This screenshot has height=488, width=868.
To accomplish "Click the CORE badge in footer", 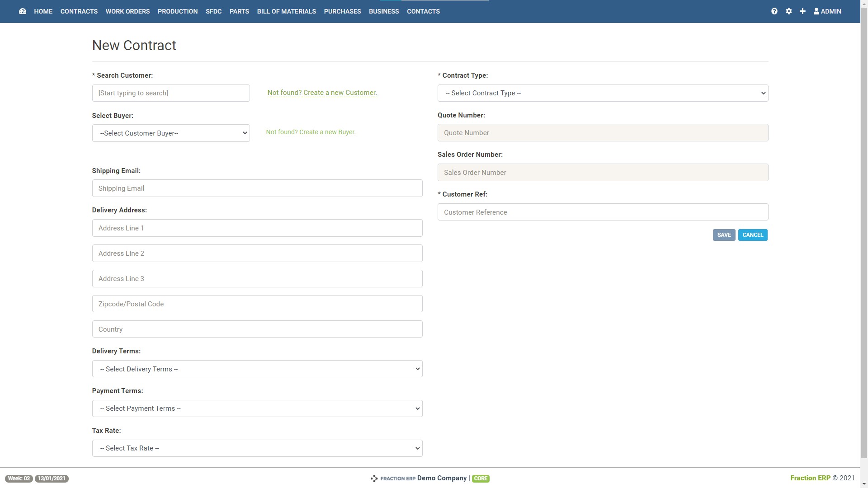I will point(481,479).
